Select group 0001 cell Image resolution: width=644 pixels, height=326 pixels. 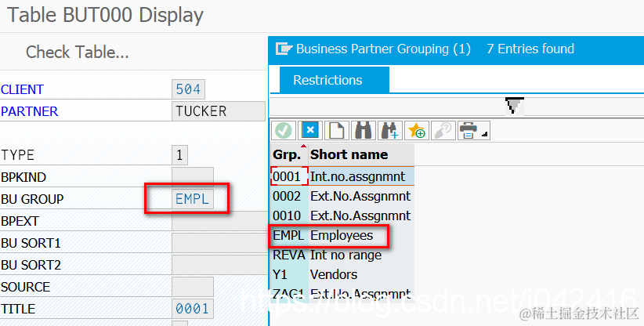coord(289,176)
